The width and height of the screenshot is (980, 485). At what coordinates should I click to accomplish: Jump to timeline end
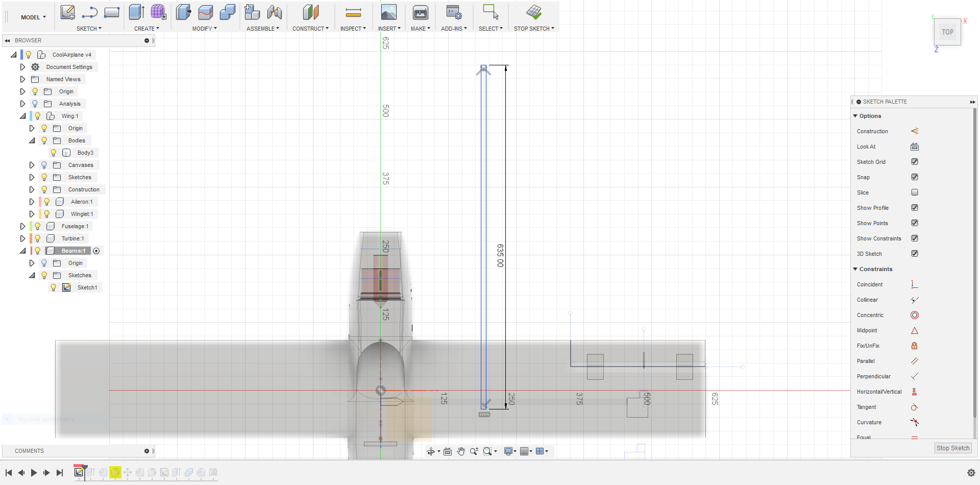[60, 473]
